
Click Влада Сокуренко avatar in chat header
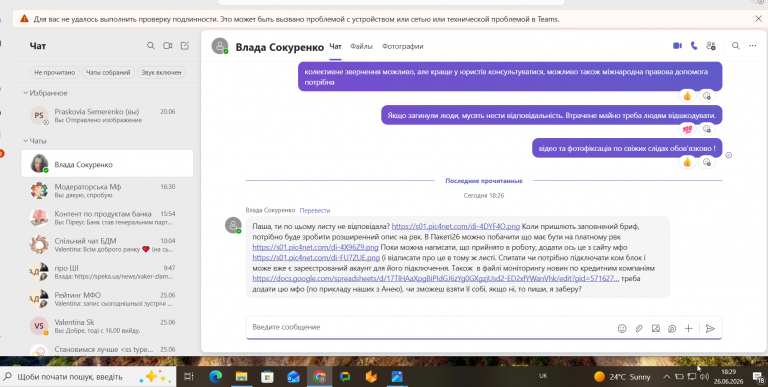point(220,46)
